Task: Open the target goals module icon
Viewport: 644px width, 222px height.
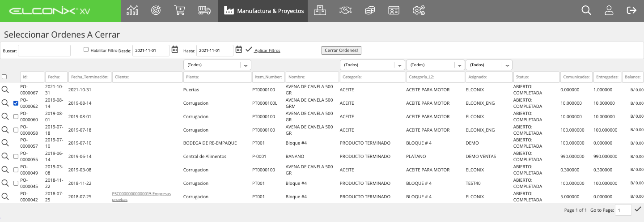Action: [156, 10]
